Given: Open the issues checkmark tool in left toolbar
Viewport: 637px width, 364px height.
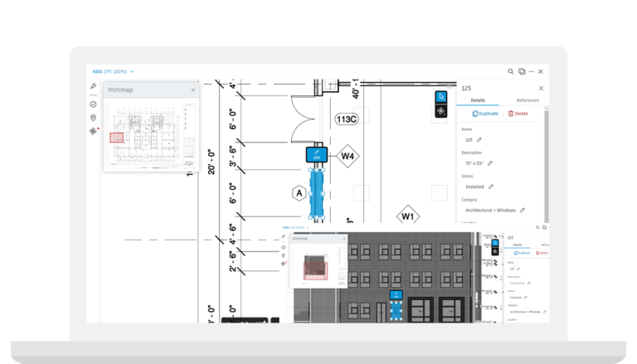Looking at the screenshot, I should 93,104.
